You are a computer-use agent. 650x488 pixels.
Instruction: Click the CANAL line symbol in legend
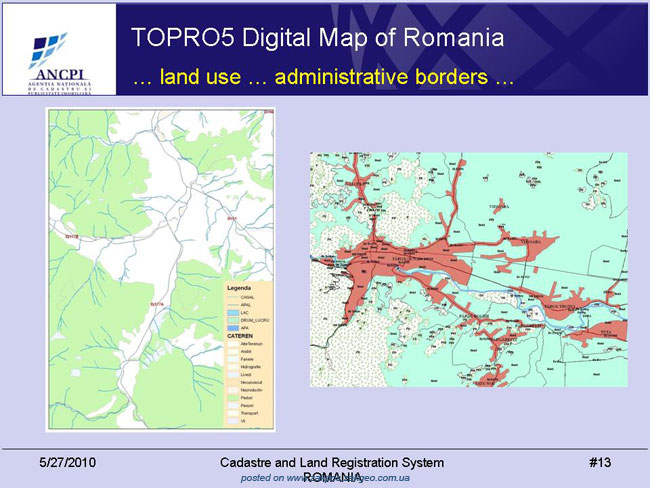pyautogui.click(x=233, y=297)
